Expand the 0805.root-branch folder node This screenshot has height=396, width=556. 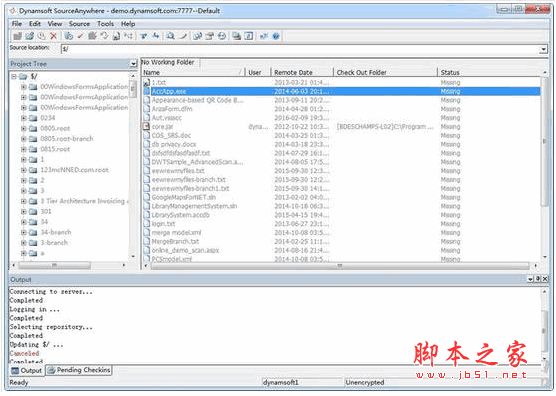tap(23, 139)
